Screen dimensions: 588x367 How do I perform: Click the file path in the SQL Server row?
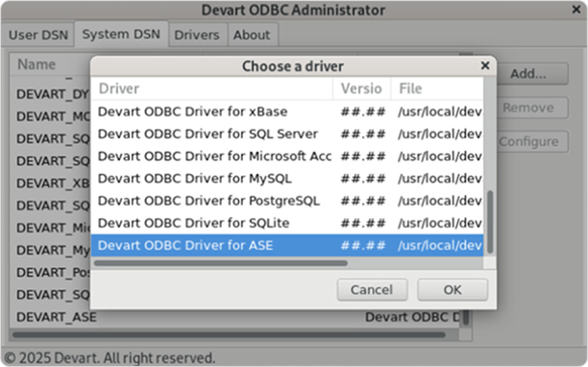[440, 134]
